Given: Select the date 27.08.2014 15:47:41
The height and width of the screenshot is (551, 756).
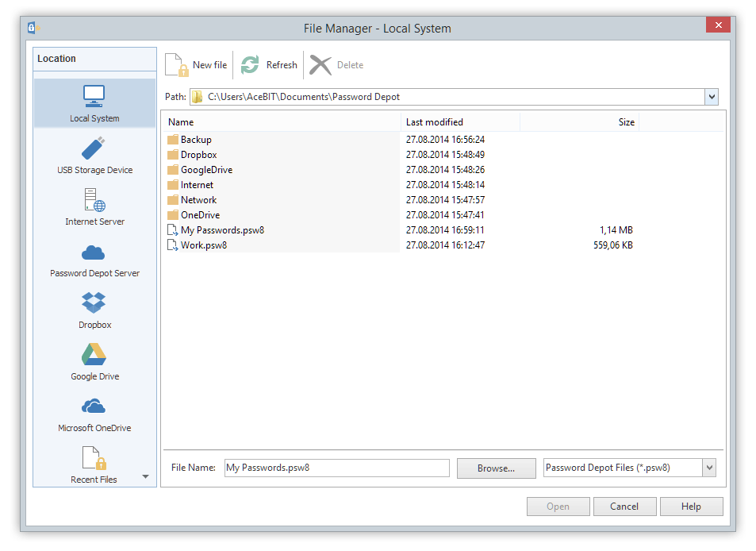Looking at the screenshot, I should [445, 214].
